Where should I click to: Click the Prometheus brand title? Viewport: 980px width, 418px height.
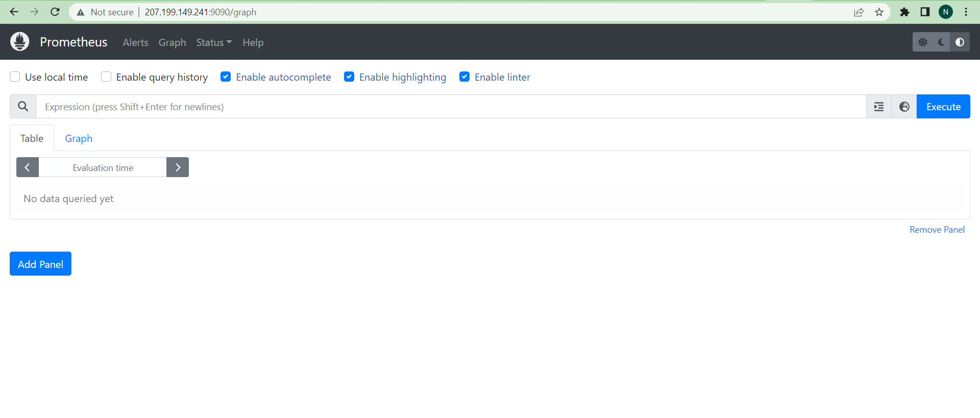coord(73,42)
